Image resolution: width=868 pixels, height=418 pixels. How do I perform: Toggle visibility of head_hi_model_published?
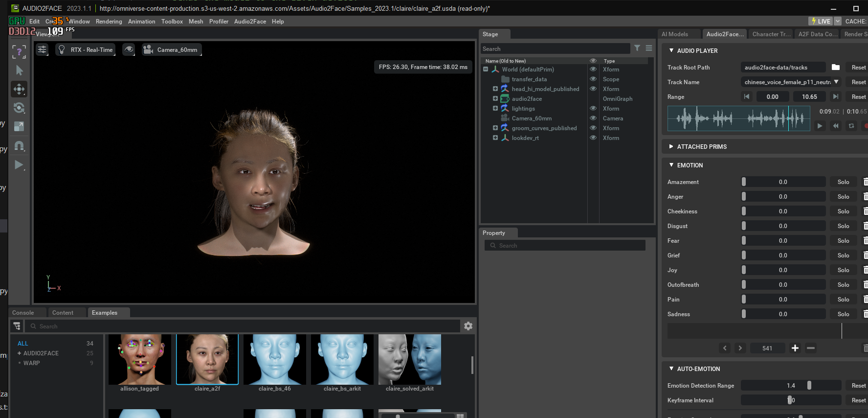593,89
